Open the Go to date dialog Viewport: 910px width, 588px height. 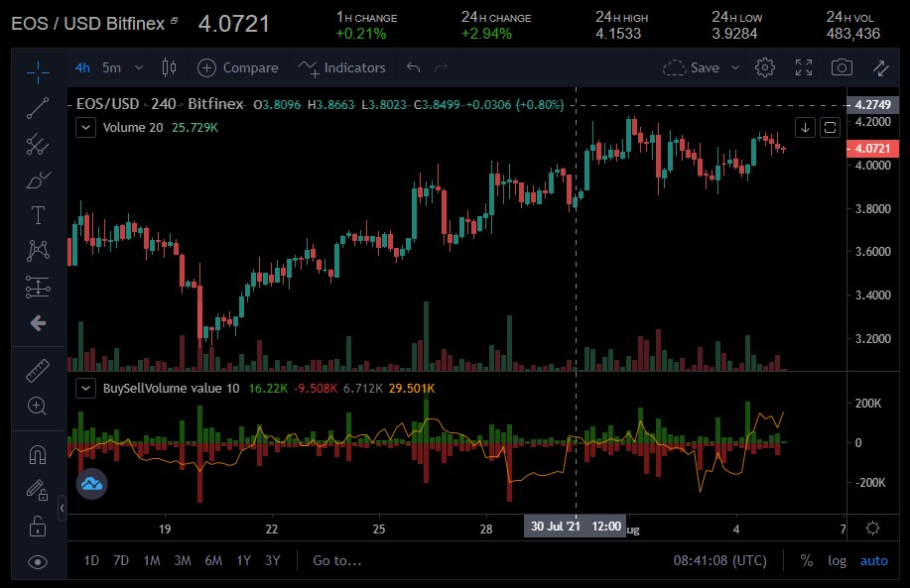337,561
